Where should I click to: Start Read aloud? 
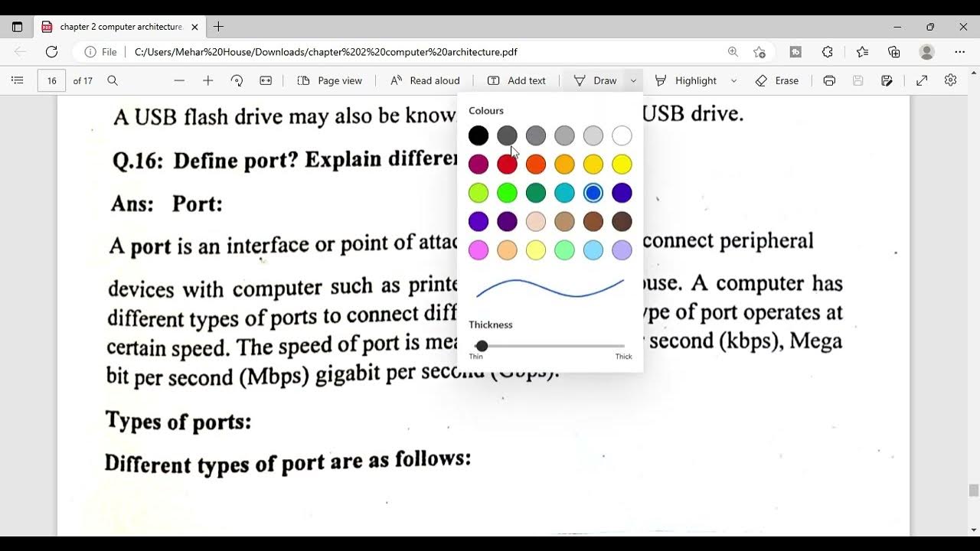click(x=425, y=80)
